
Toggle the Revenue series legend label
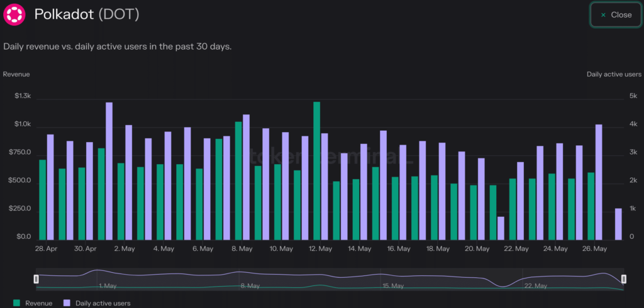point(39,303)
